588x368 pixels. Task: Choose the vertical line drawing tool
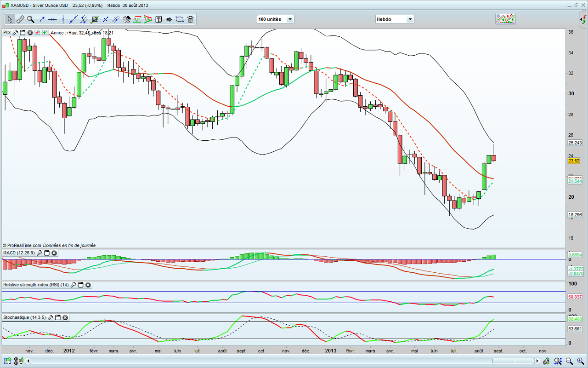(x=63, y=19)
